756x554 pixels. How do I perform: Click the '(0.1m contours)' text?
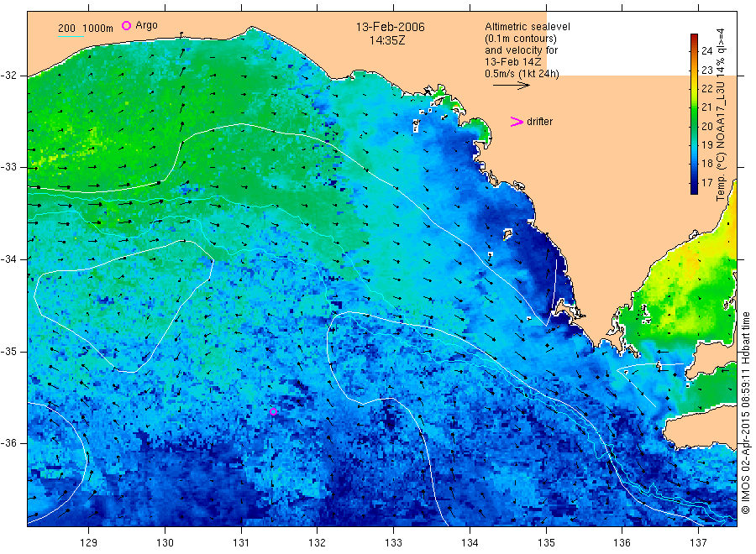521,39
